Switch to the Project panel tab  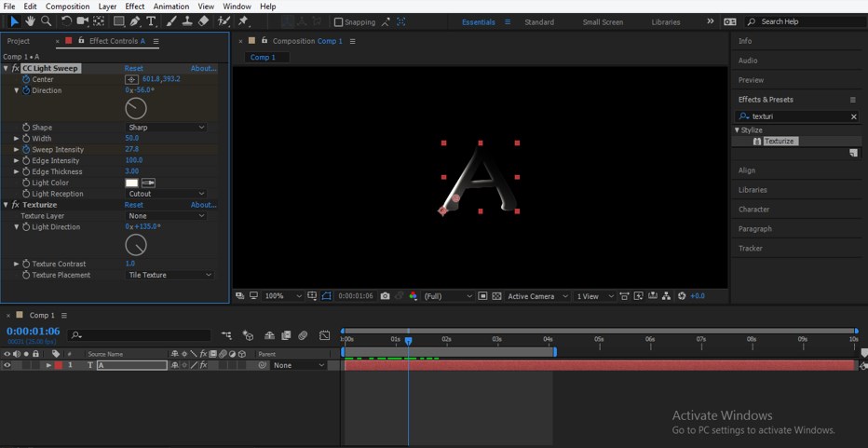(x=19, y=41)
